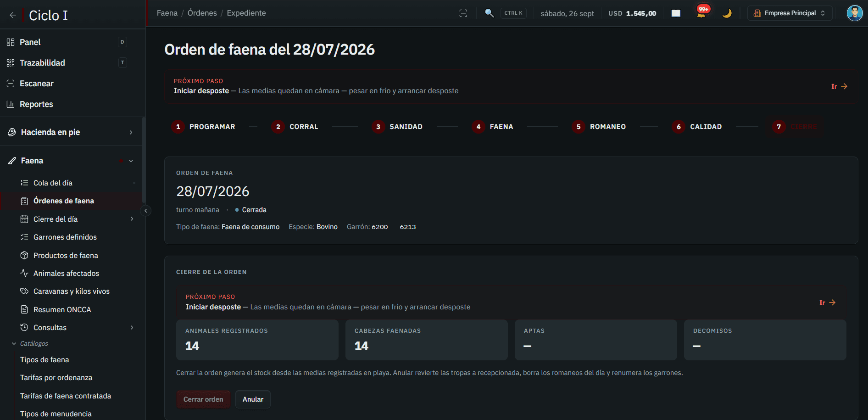Screen dimensions: 868x420
Task: Collapse the Catálogos group
Action: 29,343
